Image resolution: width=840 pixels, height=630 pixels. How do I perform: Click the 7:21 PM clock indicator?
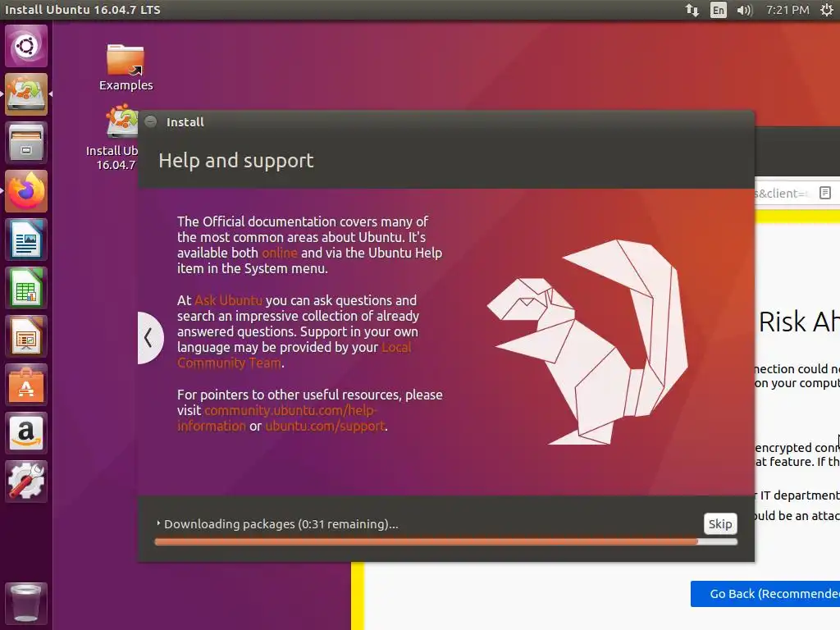(787, 10)
